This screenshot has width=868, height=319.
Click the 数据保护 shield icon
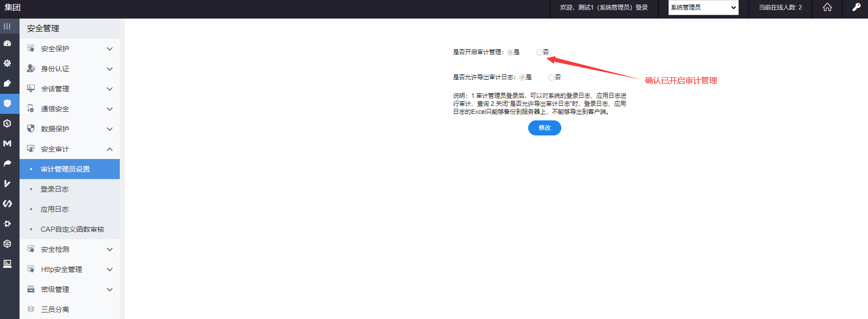(x=31, y=128)
